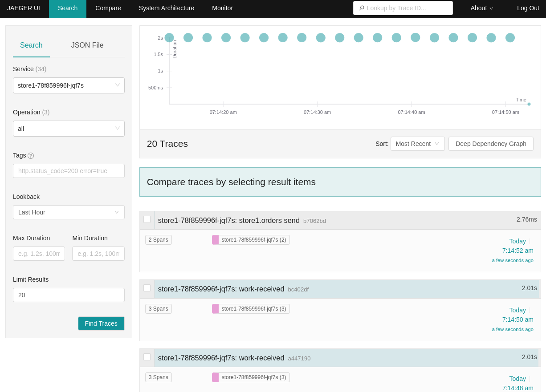Click the Tags input field

[x=69, y=171]
